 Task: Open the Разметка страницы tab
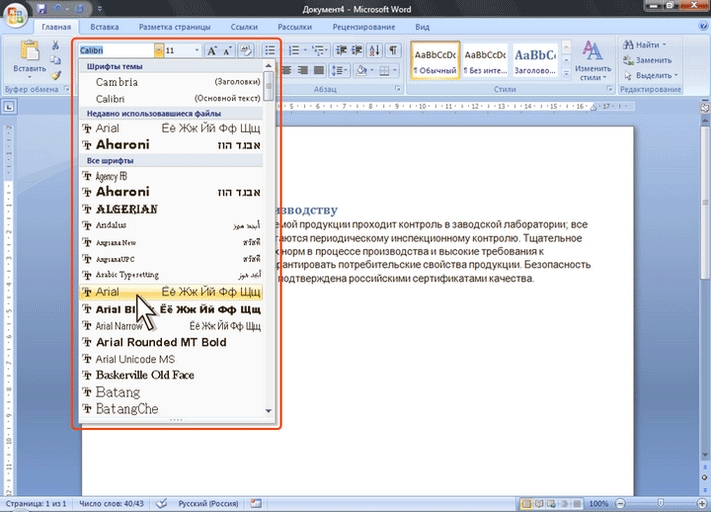[175, 27]
